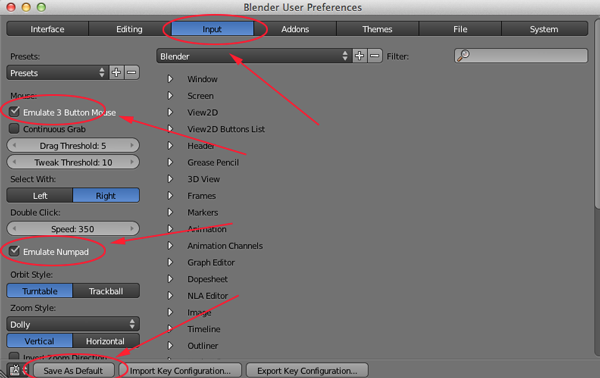Screen dimensions: 600x378
Task: Expand the Window keymap section
Action: pyautogui.click(x=170, y=79)
